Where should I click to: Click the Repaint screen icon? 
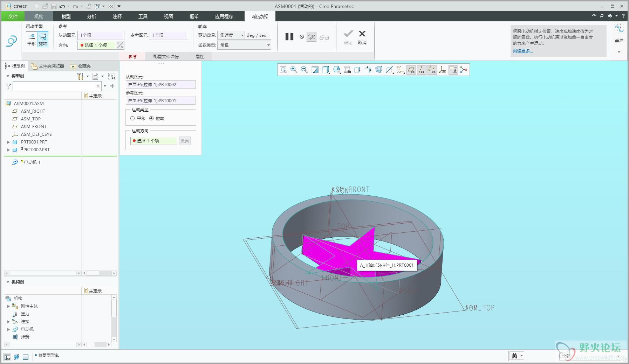(315, 70)
